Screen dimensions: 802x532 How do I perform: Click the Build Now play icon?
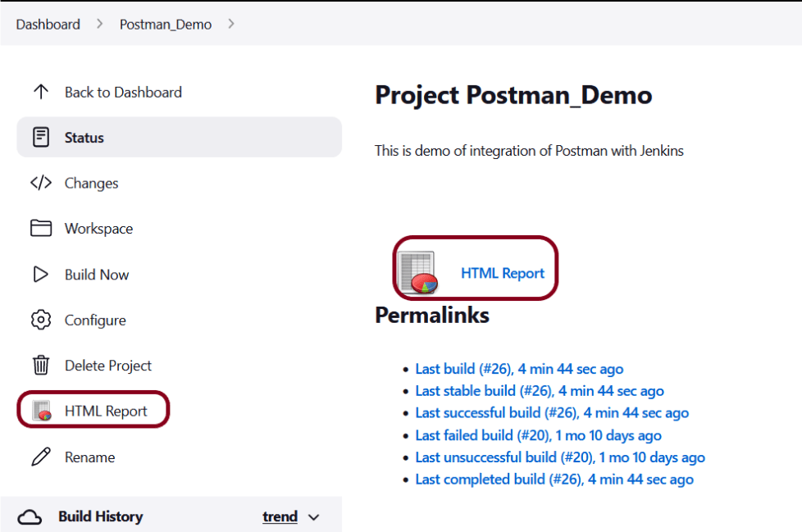click(41, 275)
